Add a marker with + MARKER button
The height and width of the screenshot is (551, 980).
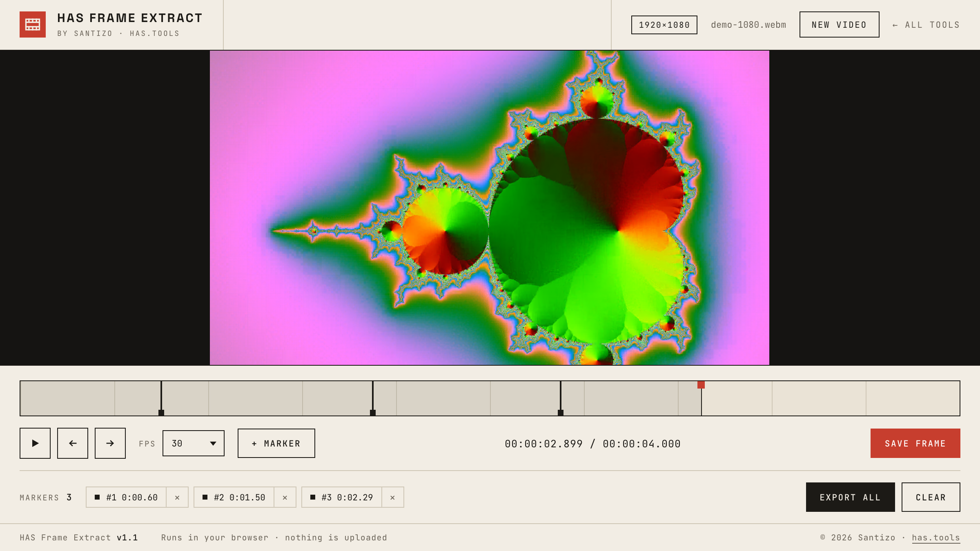tap(276, 443)
